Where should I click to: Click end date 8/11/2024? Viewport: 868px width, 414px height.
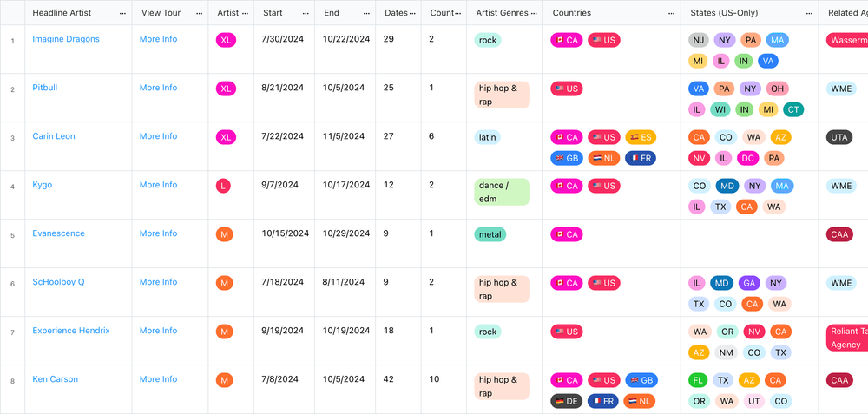click(343, 282)
